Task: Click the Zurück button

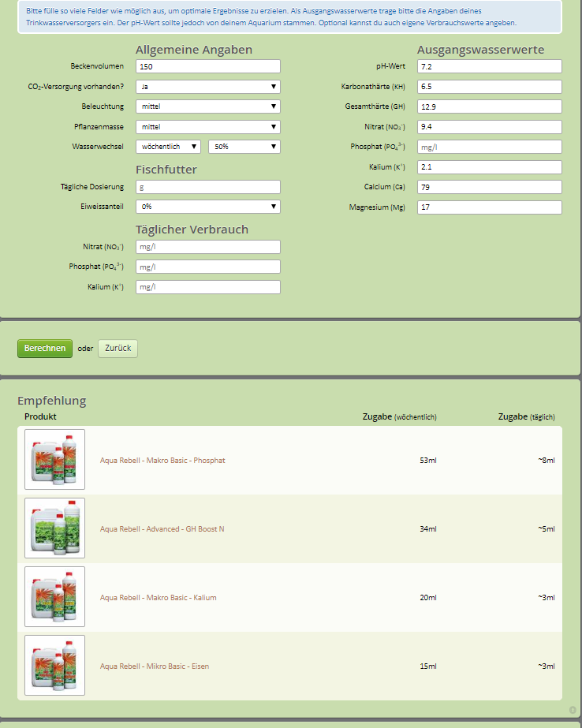Action: pyautogui.click(x=118, y=349)
